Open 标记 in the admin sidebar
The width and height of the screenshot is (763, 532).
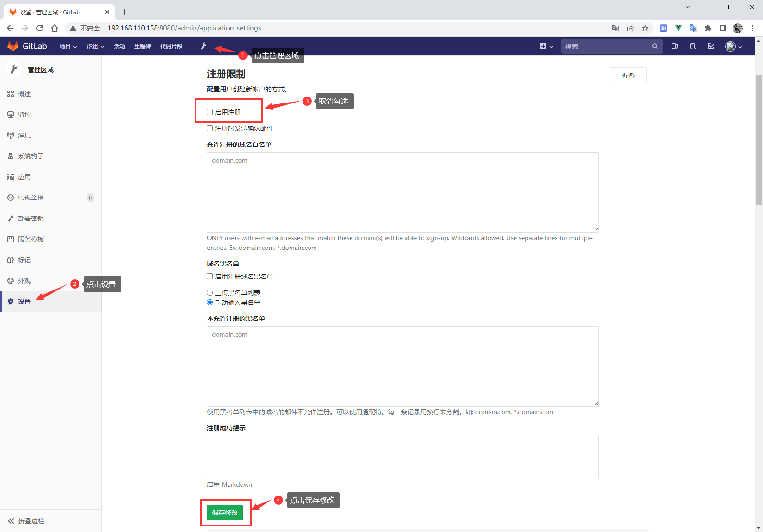pos(51,260)
